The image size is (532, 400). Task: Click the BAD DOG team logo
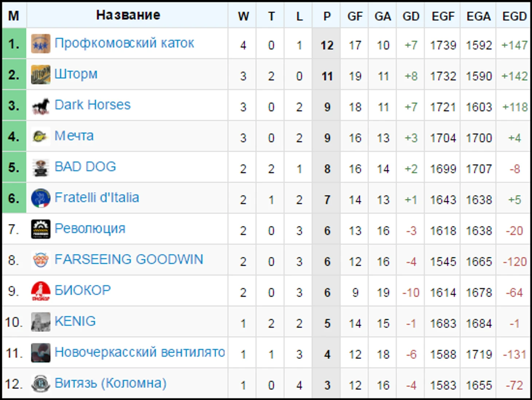40,167
